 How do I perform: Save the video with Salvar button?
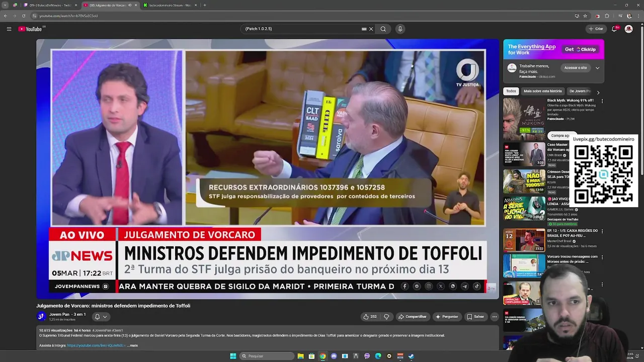point(475,317)
